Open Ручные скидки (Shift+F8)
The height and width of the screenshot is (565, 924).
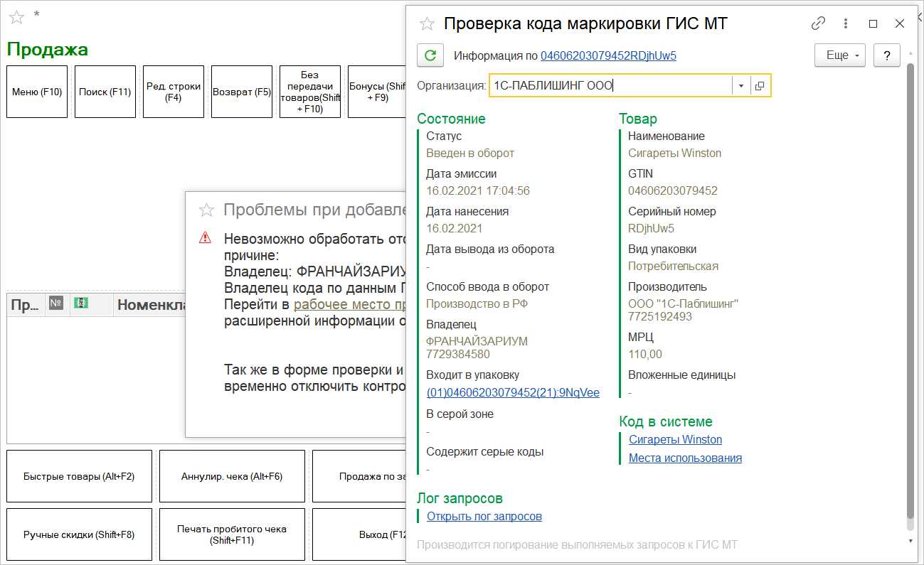tap(79, 534)
